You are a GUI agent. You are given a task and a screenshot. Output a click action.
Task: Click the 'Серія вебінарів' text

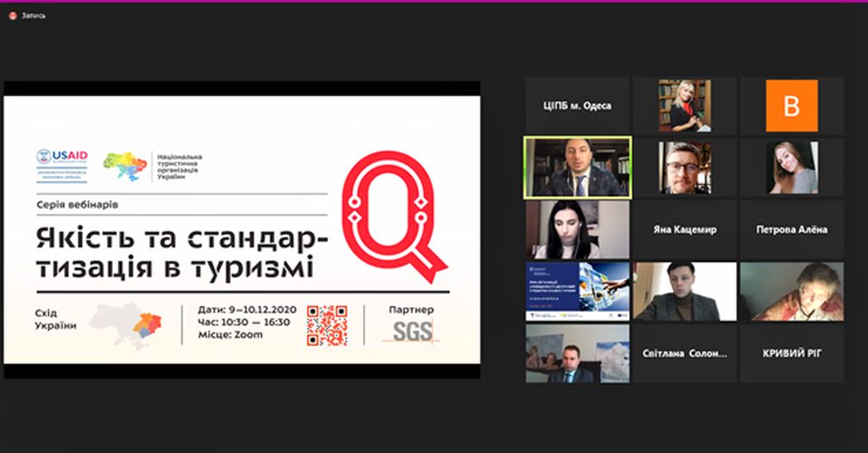click(x=77, y=205)
